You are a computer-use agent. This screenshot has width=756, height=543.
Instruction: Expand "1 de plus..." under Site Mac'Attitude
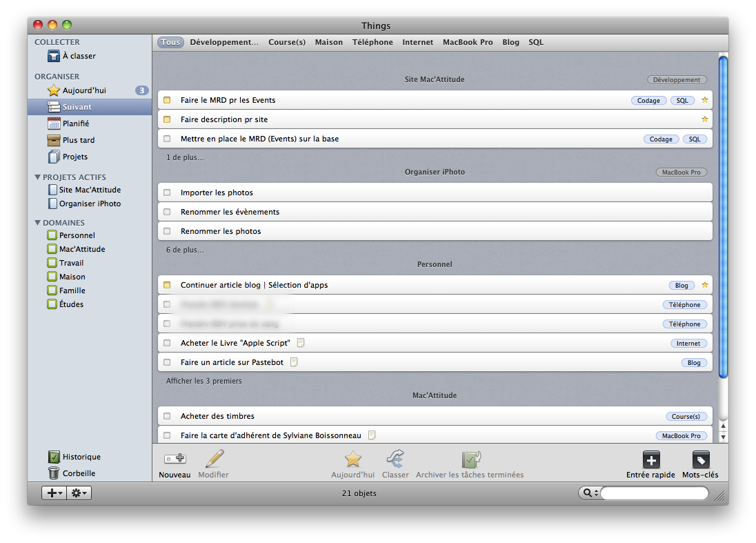pos(185,157)
